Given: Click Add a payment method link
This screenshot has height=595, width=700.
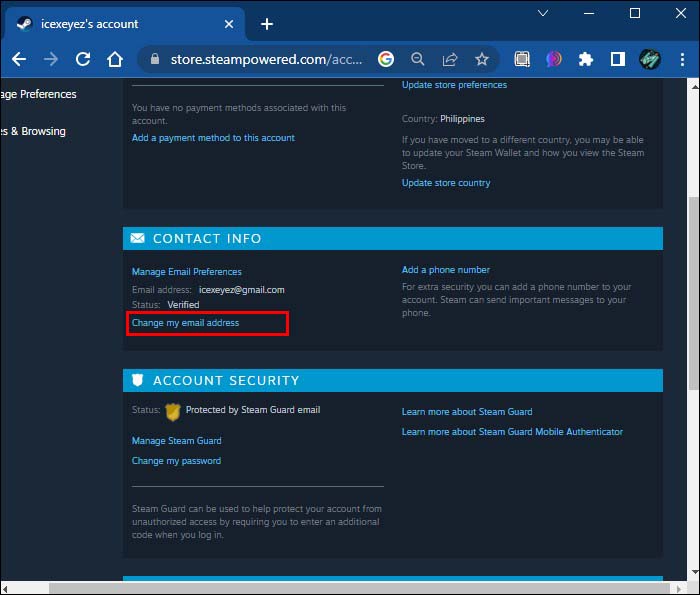Looking at the screenshot, I should pos(213,138).
